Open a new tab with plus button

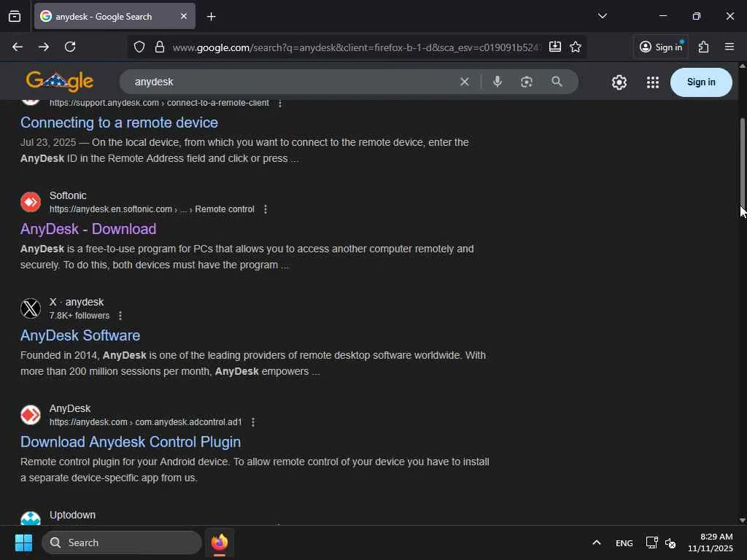point(211,17)
